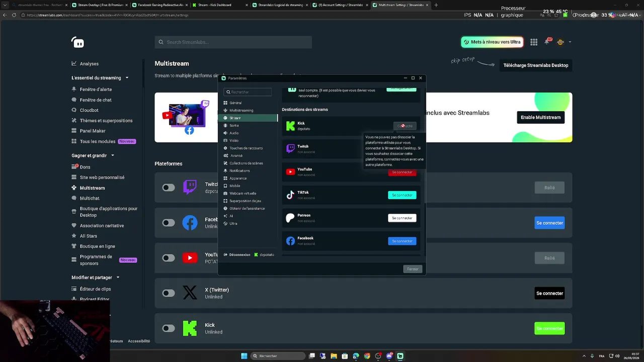Viewport: 644px width, 362px height.
Task: Open a new browser tab
Action: tap(436, 5)
